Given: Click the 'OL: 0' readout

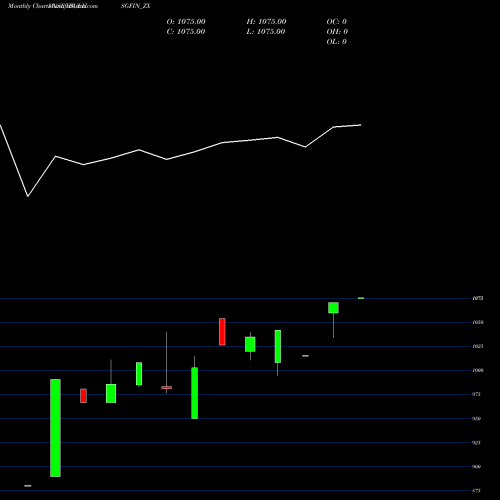Looking at the screenshot, I should 337,42.
